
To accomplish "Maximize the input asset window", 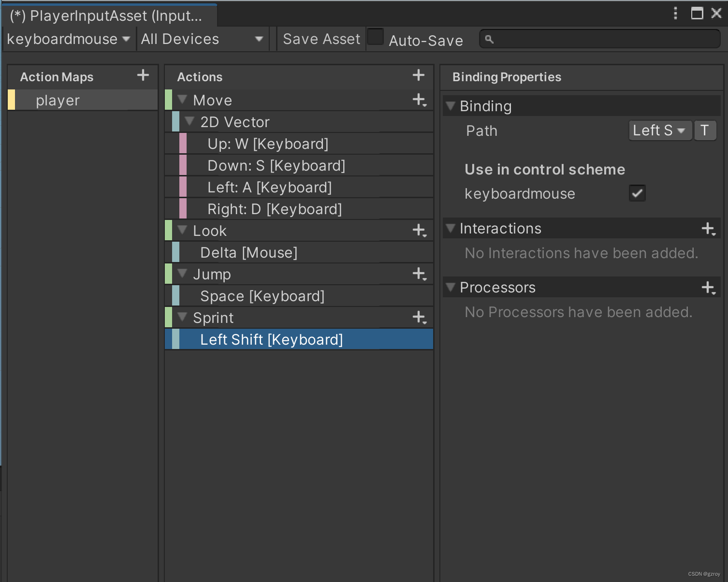I will coord(697,13).
